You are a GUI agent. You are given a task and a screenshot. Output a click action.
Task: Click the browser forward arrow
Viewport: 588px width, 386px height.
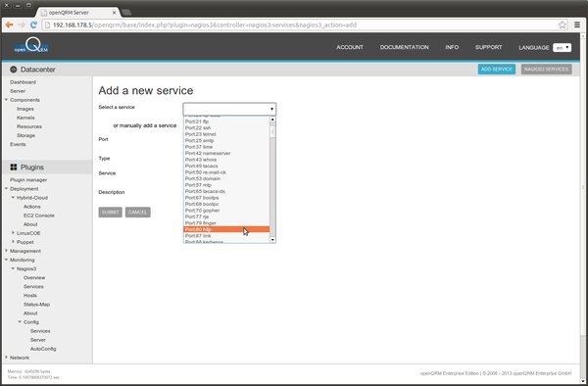tap(22, 24)
